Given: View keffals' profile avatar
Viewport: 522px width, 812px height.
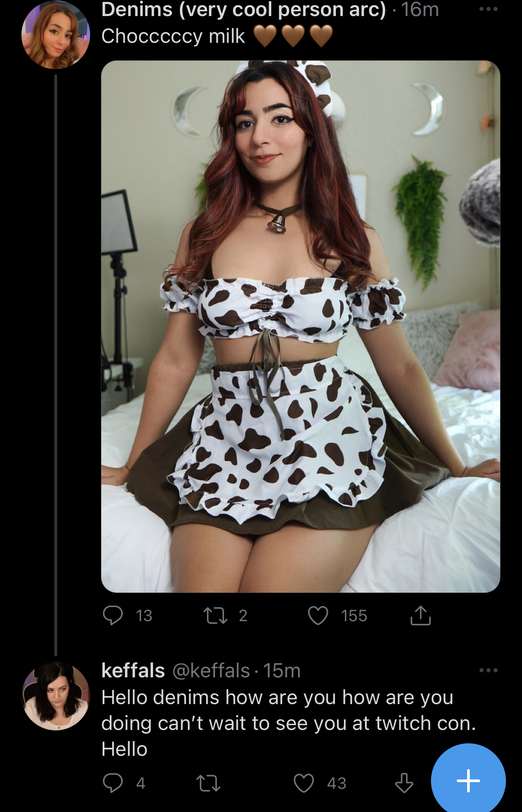Looking at the screenshot, I should [x=56, y=696].
